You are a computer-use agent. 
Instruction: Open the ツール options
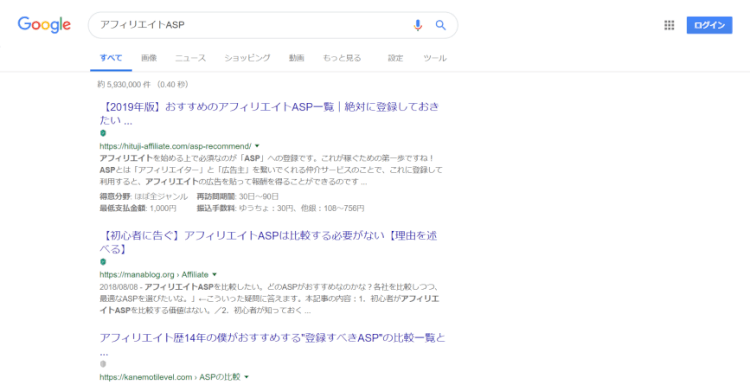[435, 58]
